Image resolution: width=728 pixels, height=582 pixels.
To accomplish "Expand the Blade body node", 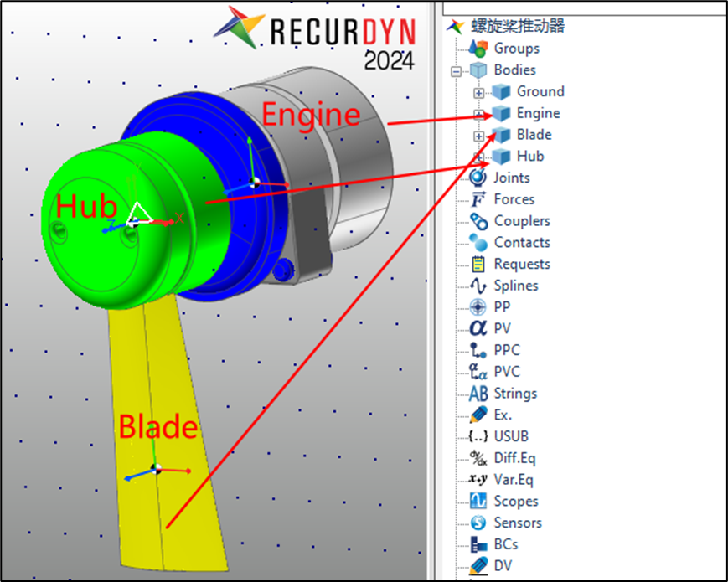I will tap(478, 136).
